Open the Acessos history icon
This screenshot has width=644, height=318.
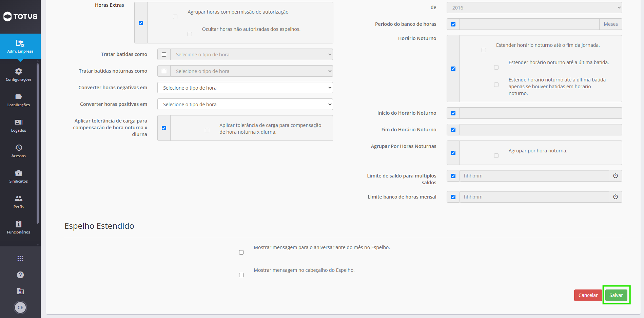coord(19,148)
